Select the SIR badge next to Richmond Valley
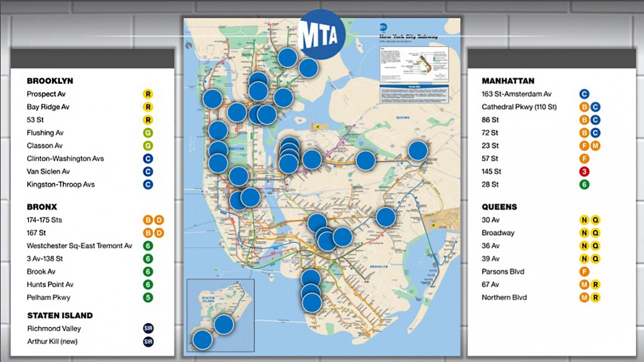 [148, 328]
